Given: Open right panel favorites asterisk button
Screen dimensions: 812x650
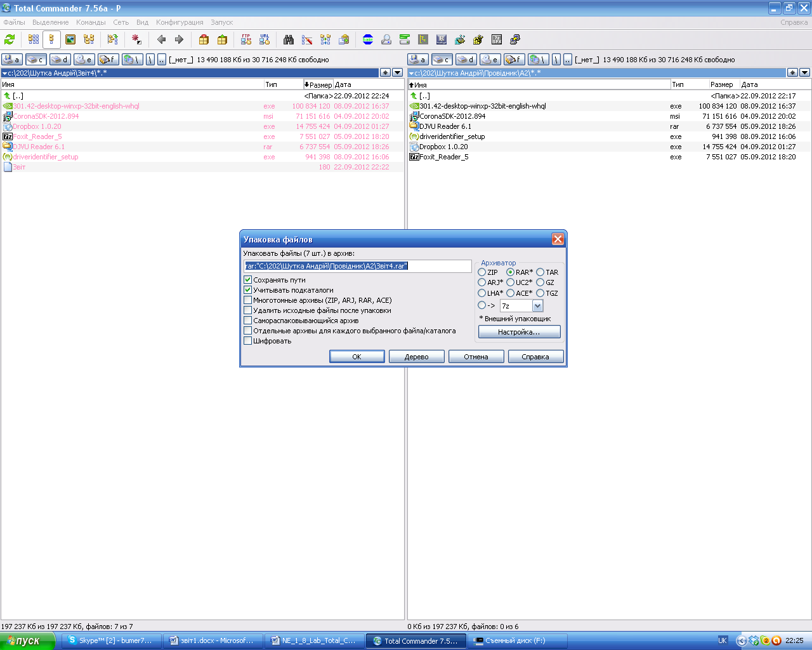Looking at the screenshot, I should [792, 72].
